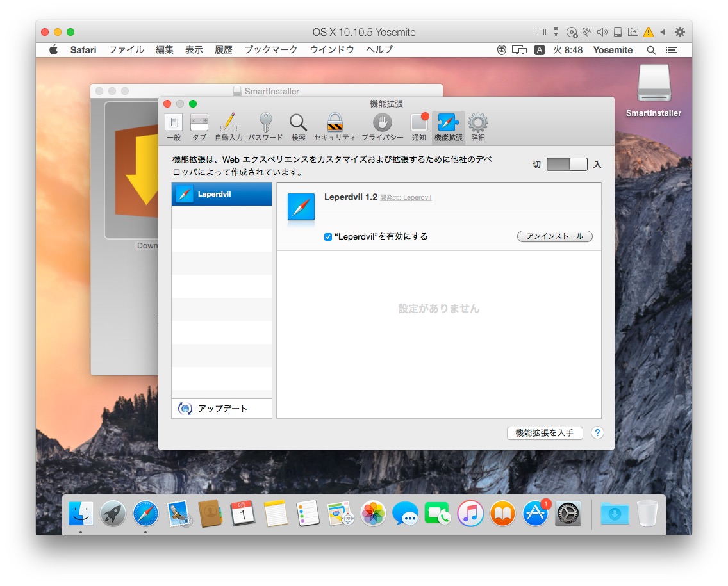Open the 通知 (Notifications) preferences pane

point(418,127)
